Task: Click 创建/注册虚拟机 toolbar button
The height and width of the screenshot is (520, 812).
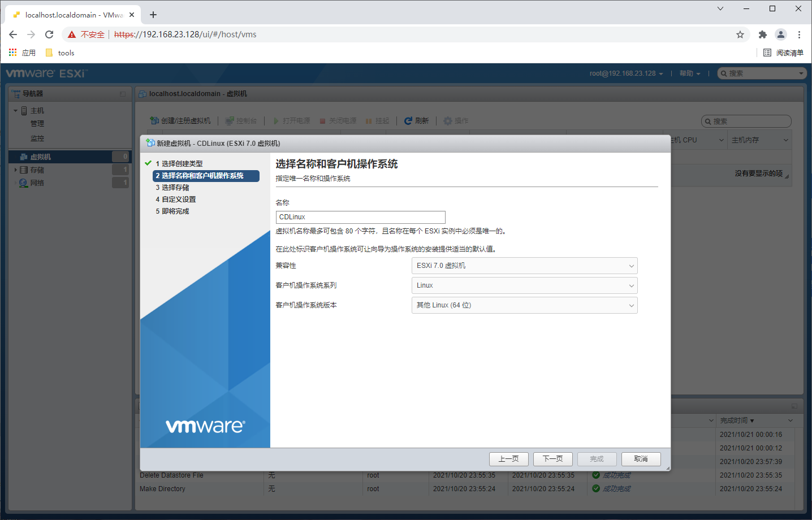Action: coord(180,121)
